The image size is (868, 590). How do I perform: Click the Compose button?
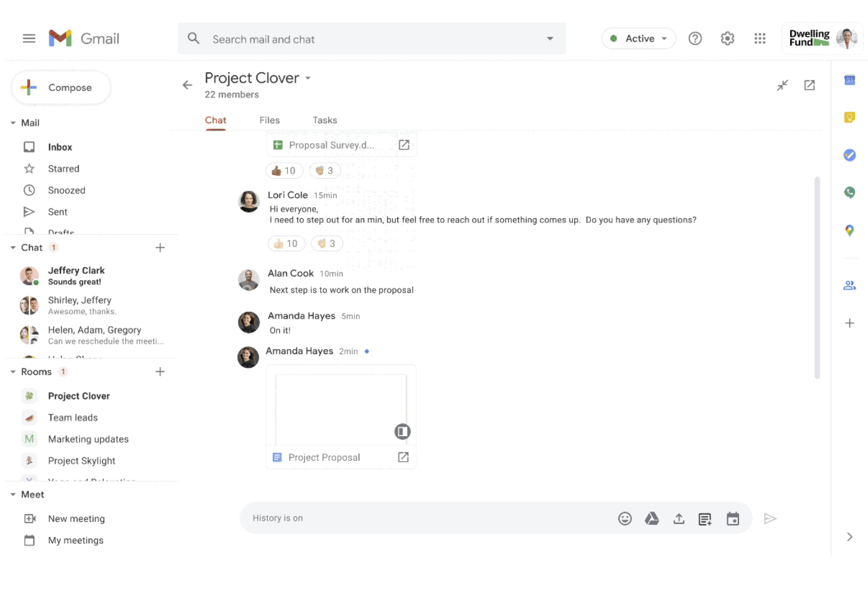point(61,88)
